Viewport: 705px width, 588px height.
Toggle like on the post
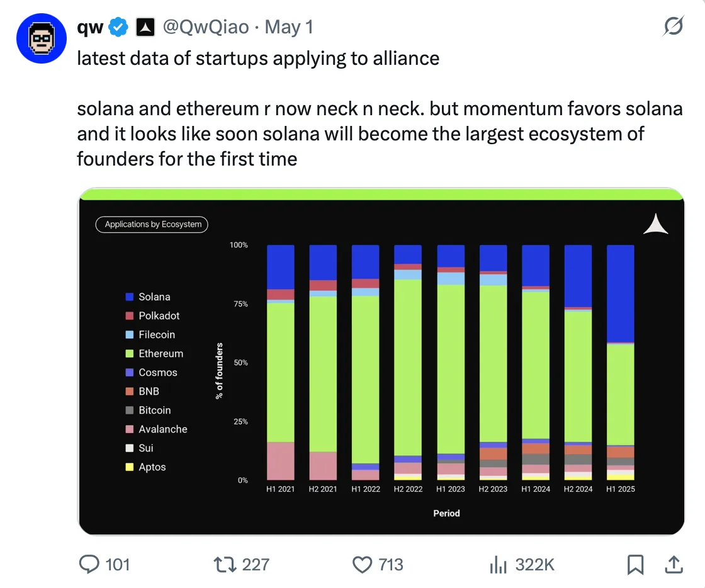(x=363, y=565)
